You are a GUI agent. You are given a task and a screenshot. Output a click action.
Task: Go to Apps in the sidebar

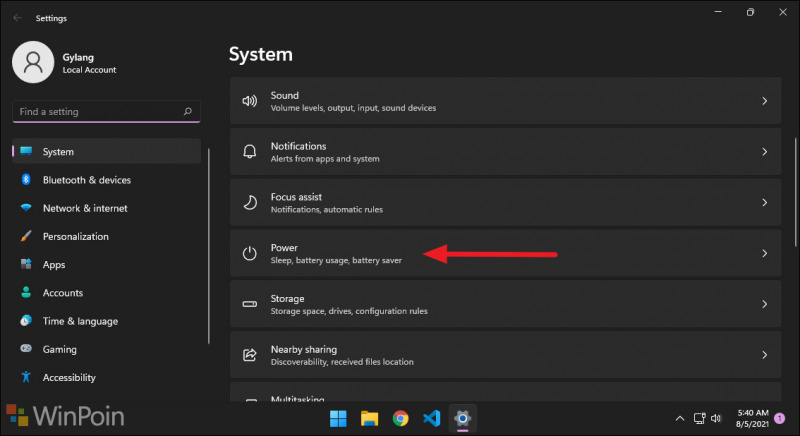[x=54, y=265]
